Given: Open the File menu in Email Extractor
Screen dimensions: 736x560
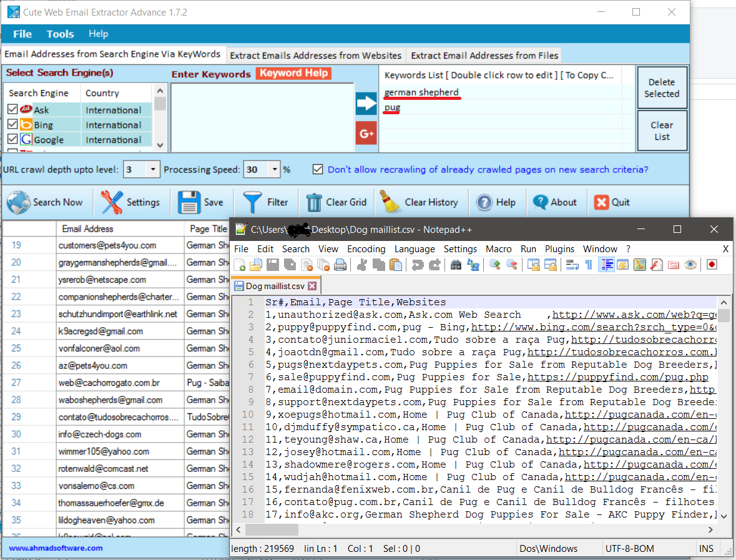Looking at the screenshot, I should click(22, 34).
